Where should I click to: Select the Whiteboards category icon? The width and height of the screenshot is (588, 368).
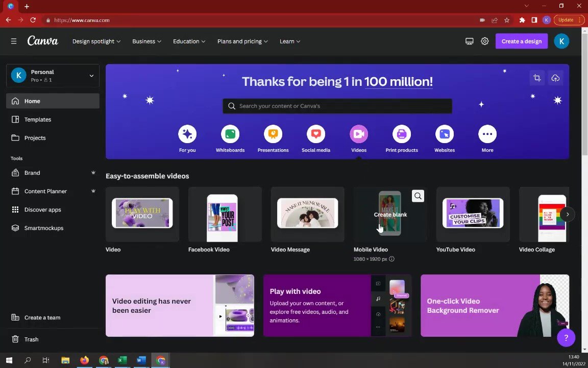pyautogui.click(x=230, y=134)
